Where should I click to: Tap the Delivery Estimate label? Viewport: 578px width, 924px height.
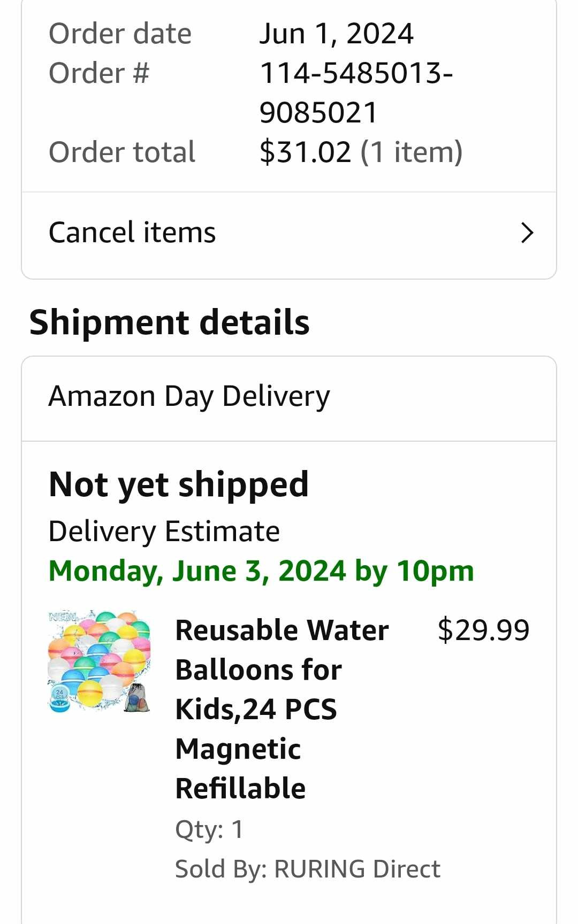[x=164, y=532]
